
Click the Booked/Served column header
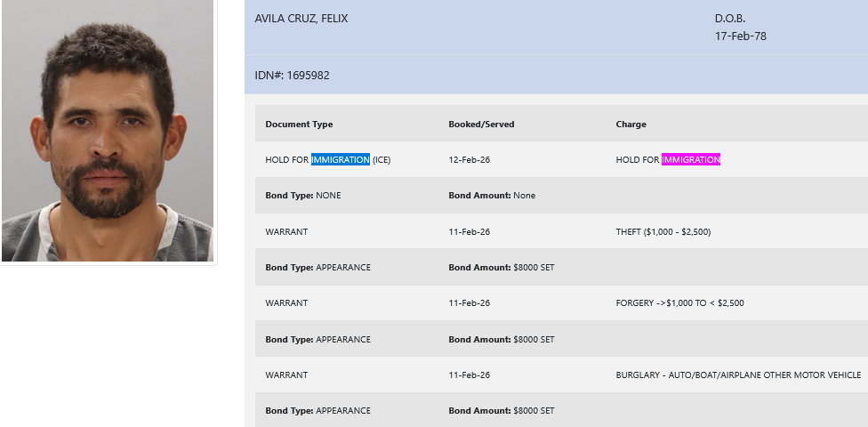481,125
